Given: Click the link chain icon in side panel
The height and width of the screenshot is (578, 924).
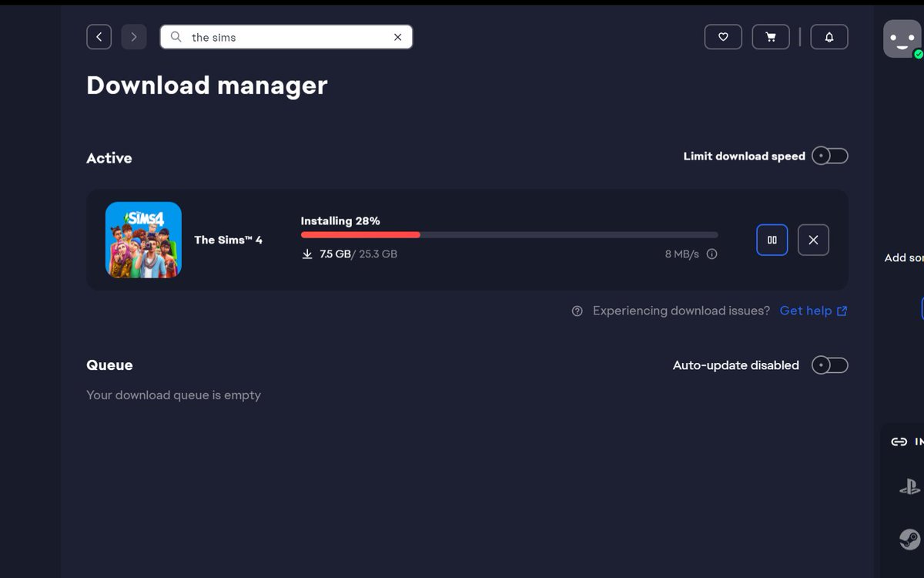Looking at the screenshot, I should 899,442.
